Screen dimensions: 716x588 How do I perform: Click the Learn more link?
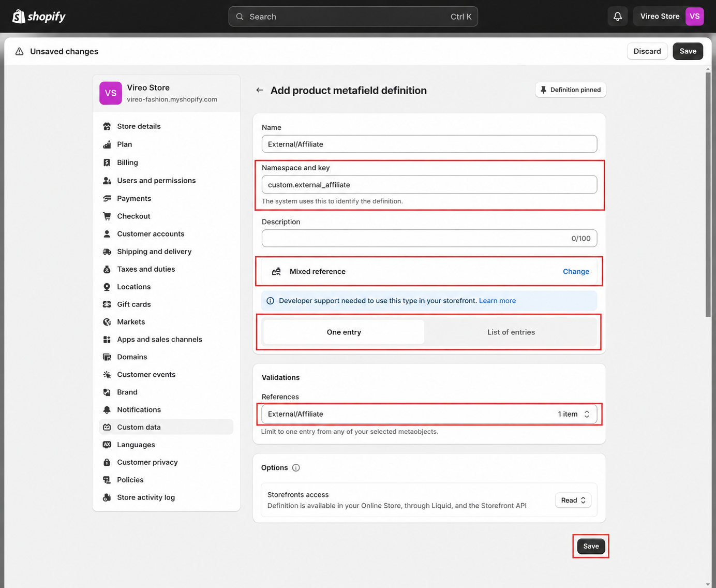pos(497,301)
